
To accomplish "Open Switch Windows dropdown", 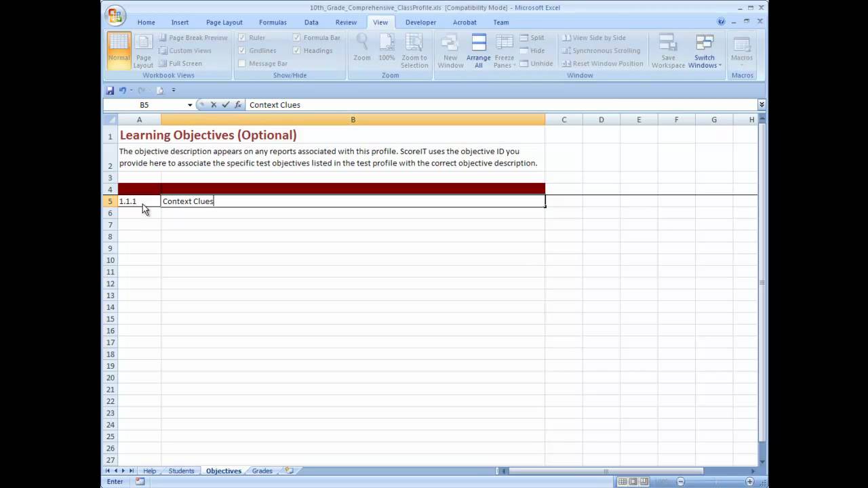I will (x=705, y=50).
